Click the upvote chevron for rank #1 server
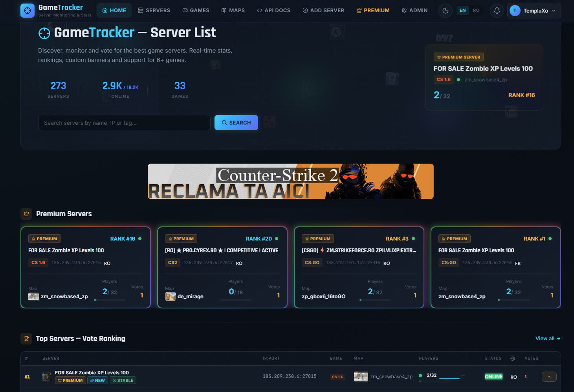This screenshot has width=574, height=392. pos(549,377)
